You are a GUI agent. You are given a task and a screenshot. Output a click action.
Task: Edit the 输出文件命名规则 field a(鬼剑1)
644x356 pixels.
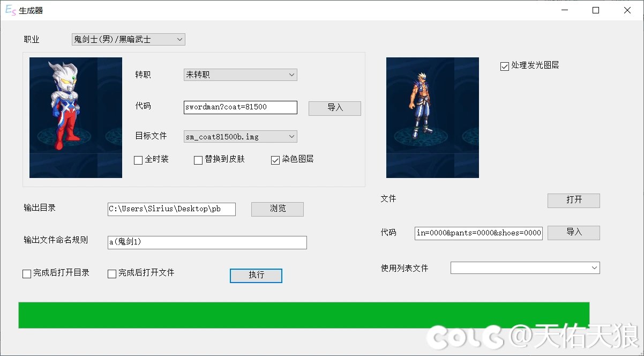click(x=207, y=242)
